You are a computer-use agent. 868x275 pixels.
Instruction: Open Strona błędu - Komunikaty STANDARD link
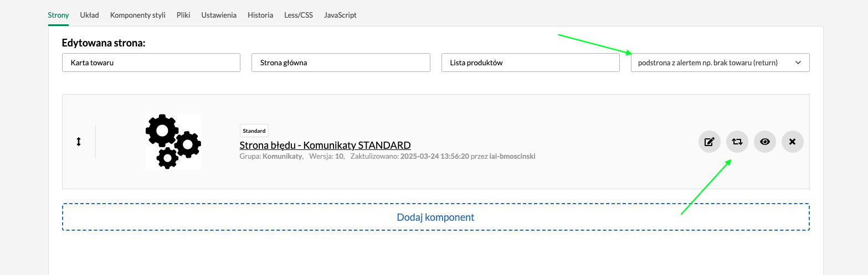tap(325, 146)
